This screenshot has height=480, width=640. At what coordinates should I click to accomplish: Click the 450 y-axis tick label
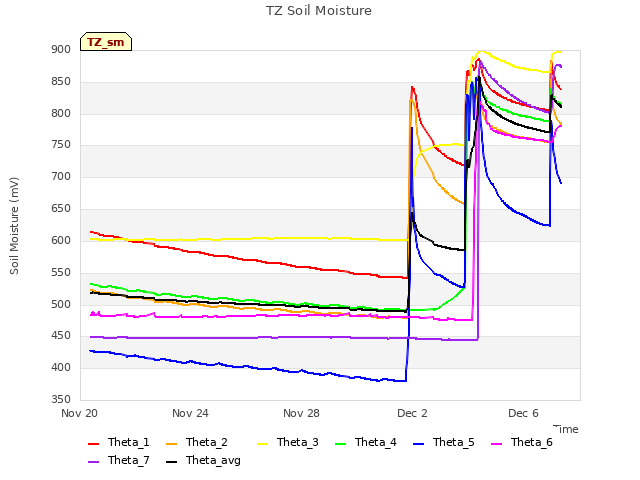61,336
